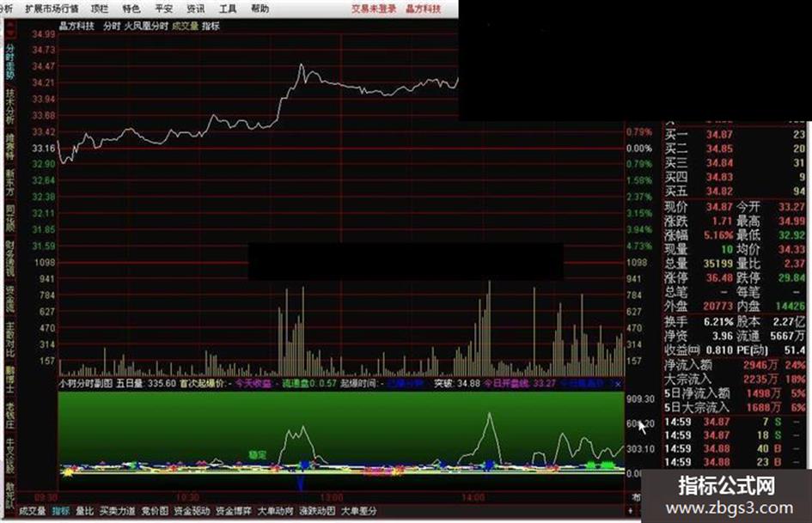Click 指标 in chart header
This screenshot has width=812, height=523.
[x=211, y=26]
